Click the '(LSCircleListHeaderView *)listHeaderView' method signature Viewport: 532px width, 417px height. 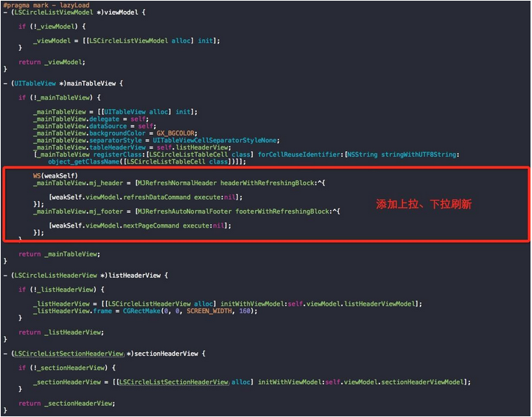tap(85, 276)
